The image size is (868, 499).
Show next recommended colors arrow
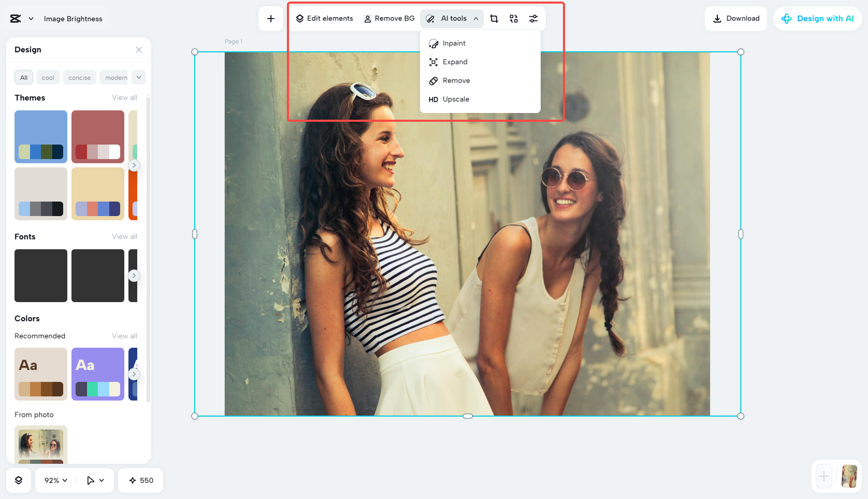point(134,374)
